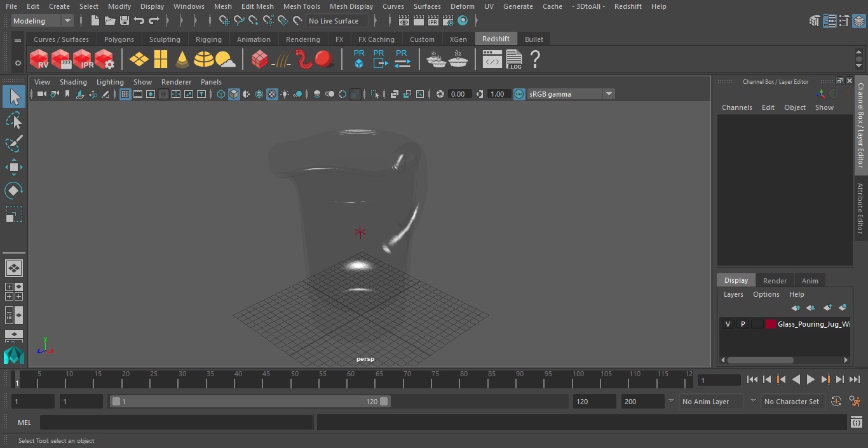
Task: Toggle layer playback P box
Action: pos(742,324)
